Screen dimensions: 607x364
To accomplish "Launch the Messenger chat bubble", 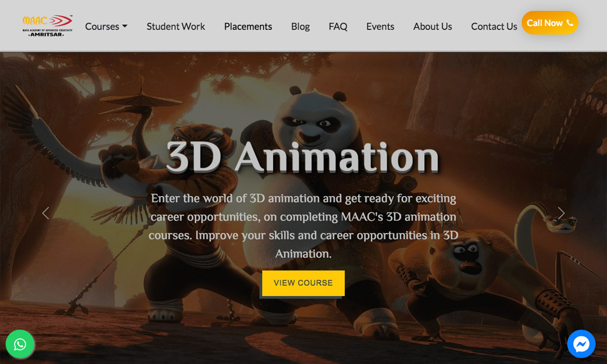I will 581,345.
